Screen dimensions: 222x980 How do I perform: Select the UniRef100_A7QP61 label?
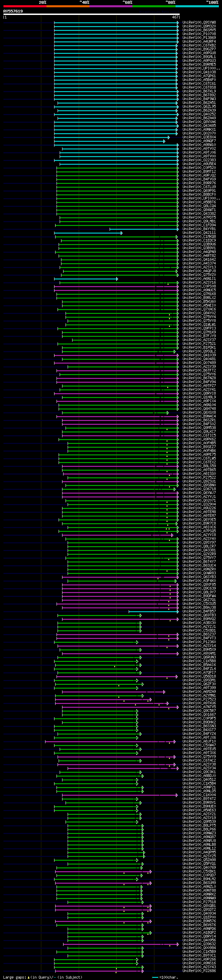[x=199, y=76]
